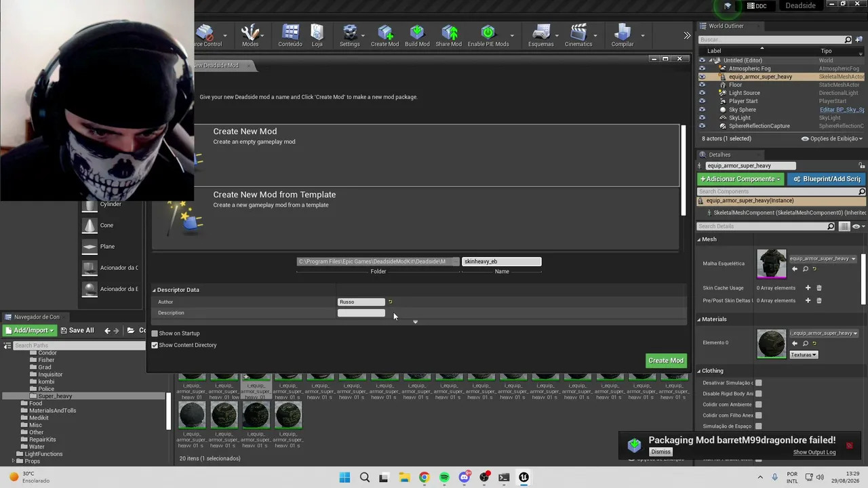Viewport: 868px width, 488px height.
Task: Open Adicionar Componente dropdown
Action: (x=741, y=179)
